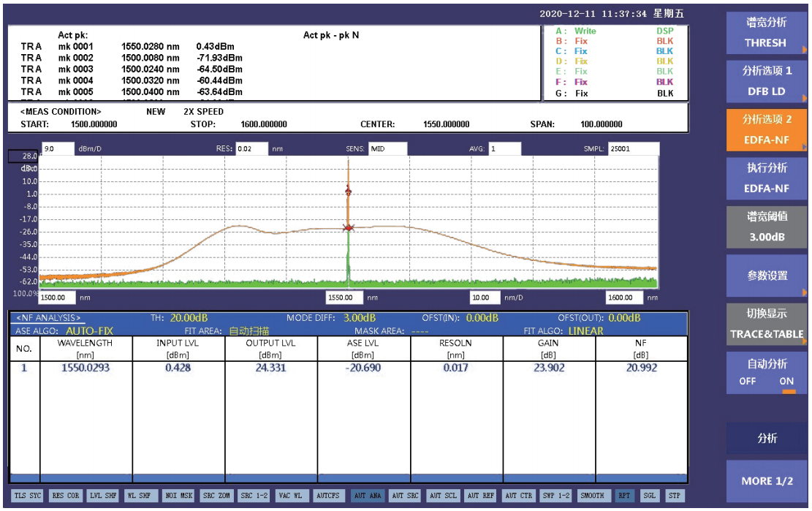This screenshot has height=511, width=812.
Task: Click the MODE DIFF 3.00dB value
Action: (x=360, y=318)
